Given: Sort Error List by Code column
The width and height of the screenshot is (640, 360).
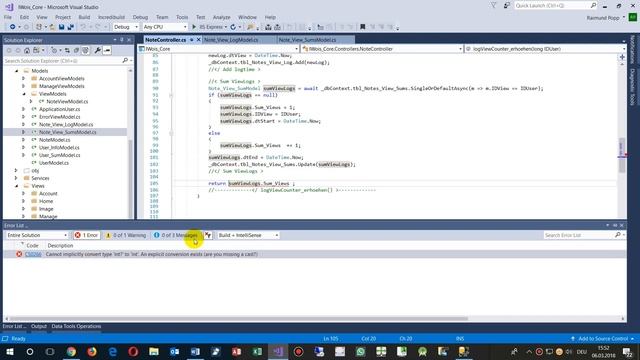Looking at the screenshot, I should [32, 246].
